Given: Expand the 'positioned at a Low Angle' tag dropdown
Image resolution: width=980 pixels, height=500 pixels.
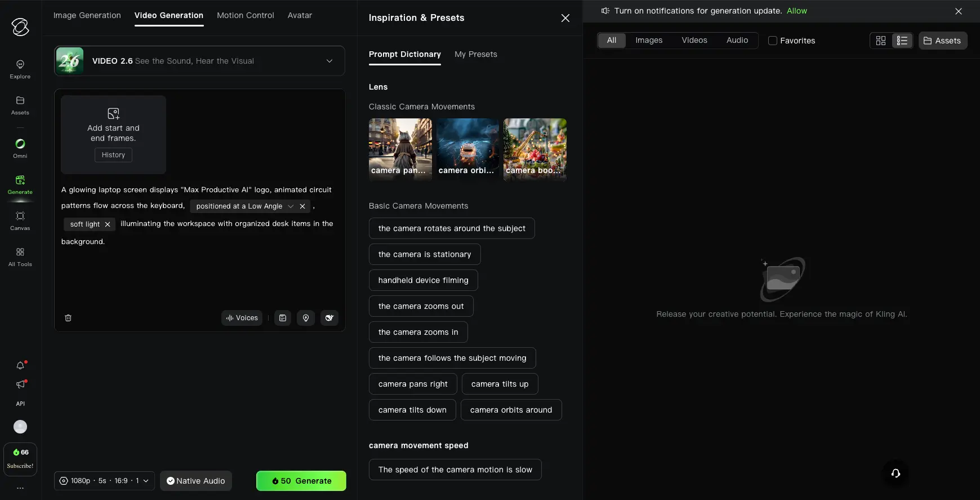Looking at the screenshot, I should pyautogui.click(x=291, y=206).
